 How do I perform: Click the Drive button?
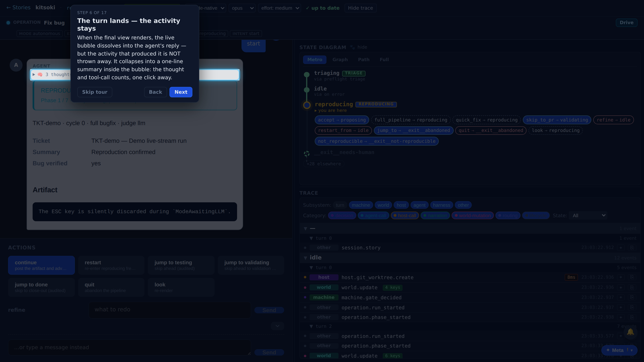[626, 23]
